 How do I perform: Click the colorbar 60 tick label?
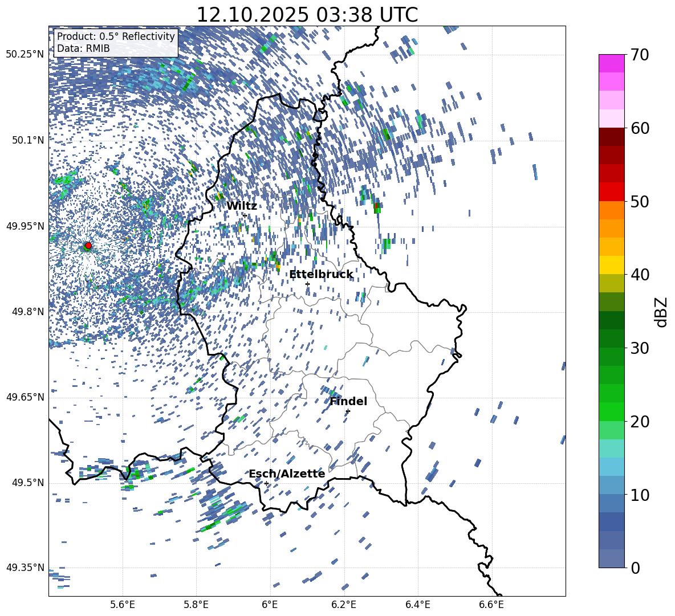(640, 128)
